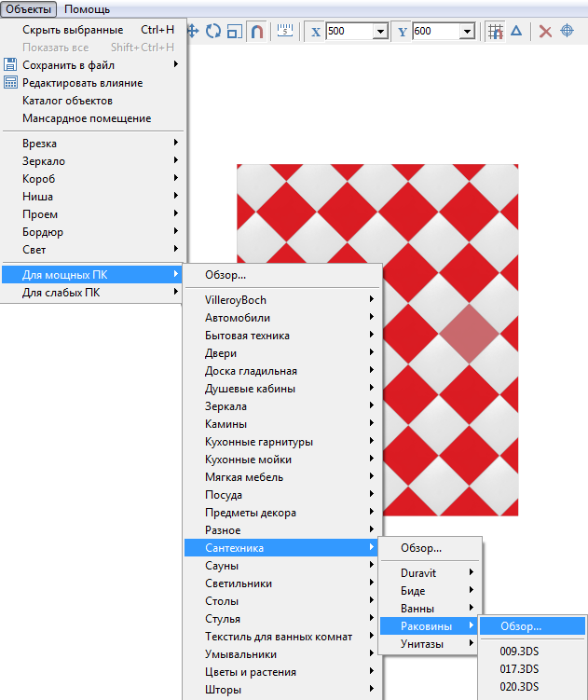Screen dimensions: 588x700
Task: Click the calculator icon beside Редактировать влияние
Action: [x=11, y=83]
